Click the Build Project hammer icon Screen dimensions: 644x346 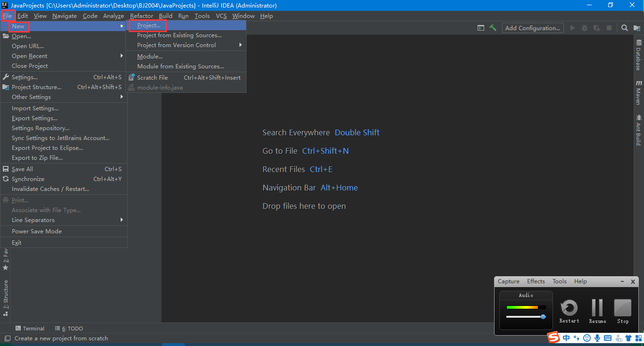coord(493,28)
